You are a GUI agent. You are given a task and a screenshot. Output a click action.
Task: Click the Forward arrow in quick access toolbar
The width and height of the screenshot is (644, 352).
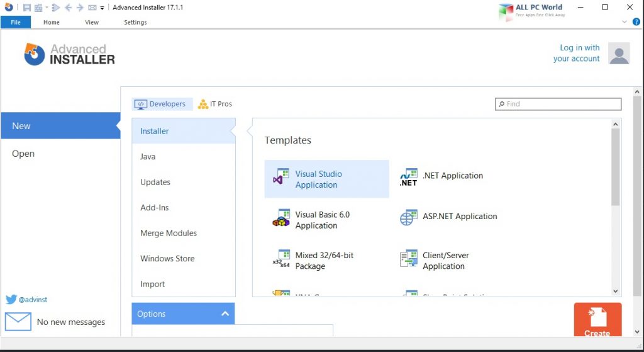pyautogui.click(x=80, y=8)
